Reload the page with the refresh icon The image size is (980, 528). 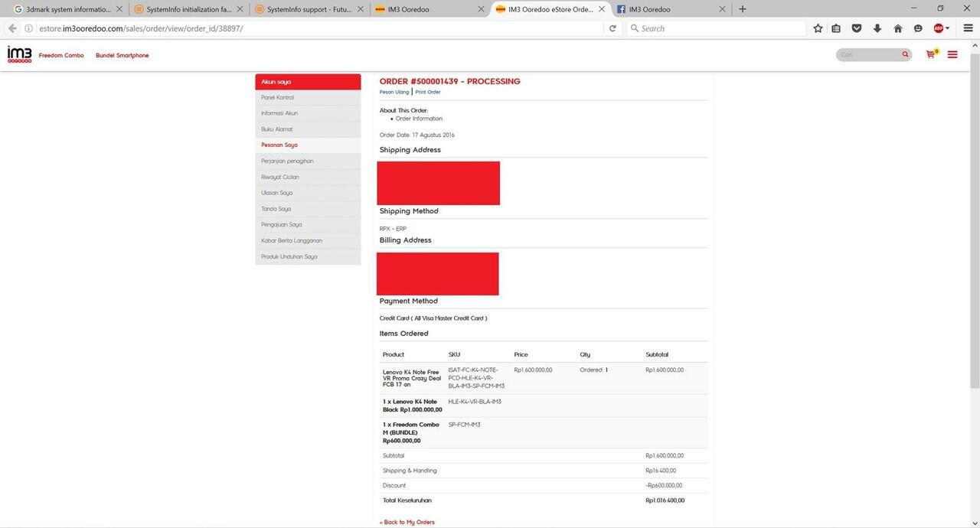(612, 28)
